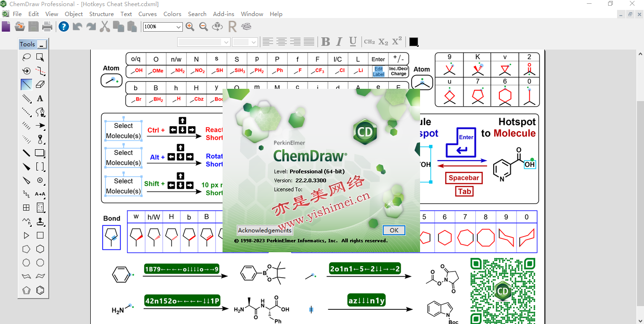Open the Colors menu
Viewport: 644px width, 324px height.
click(172, 14)
